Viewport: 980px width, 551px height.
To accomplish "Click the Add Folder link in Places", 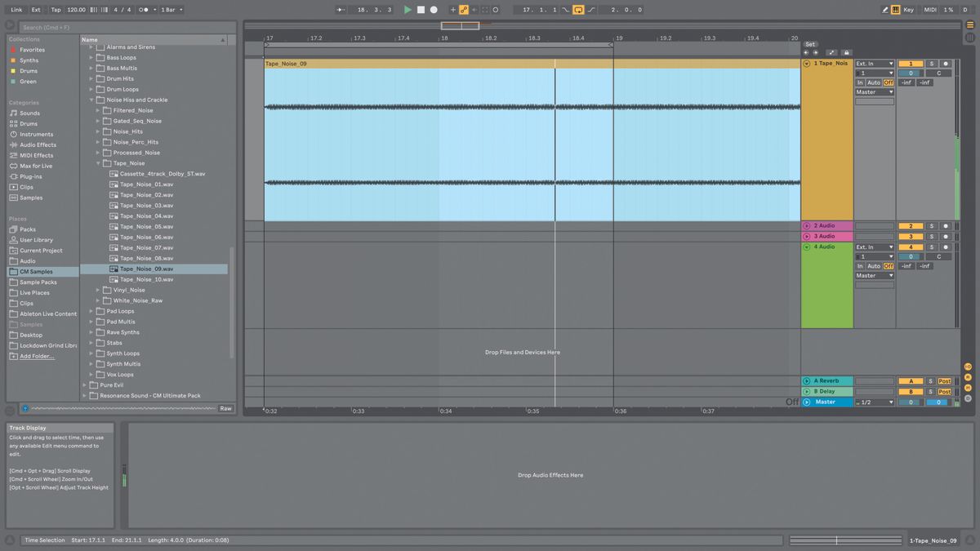I will [33, 356].
